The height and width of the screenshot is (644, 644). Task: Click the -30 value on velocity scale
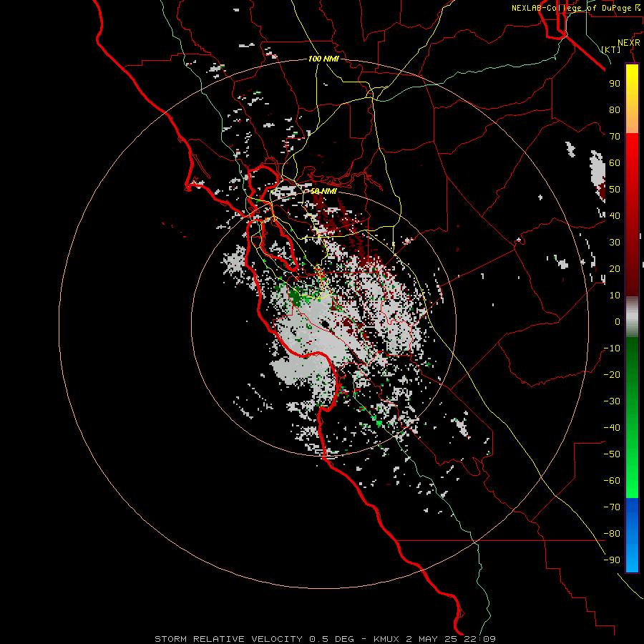[x=612, y=401]
